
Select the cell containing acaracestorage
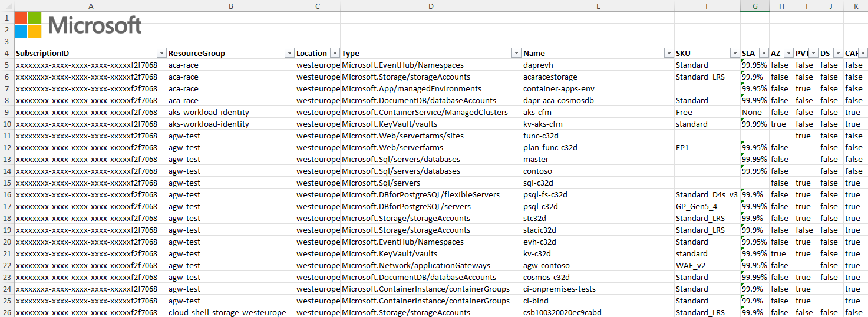(x=598, y=77)
